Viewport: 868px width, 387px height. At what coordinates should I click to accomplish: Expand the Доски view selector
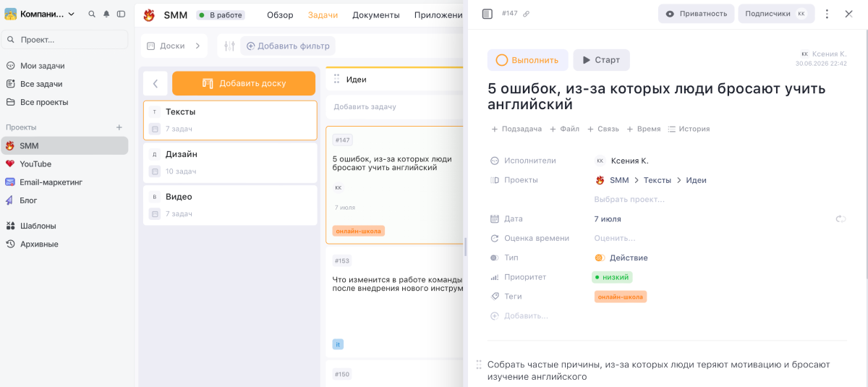click(174, 46)
